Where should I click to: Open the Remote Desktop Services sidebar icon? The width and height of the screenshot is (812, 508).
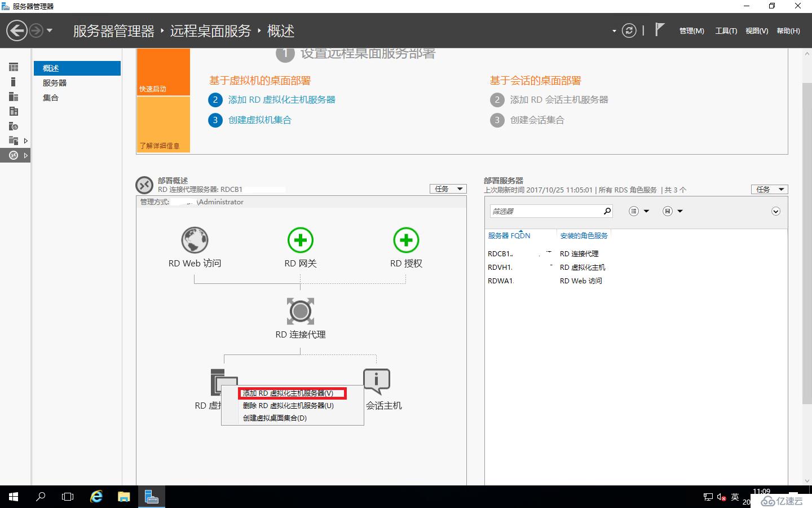[x=14, y=155]
